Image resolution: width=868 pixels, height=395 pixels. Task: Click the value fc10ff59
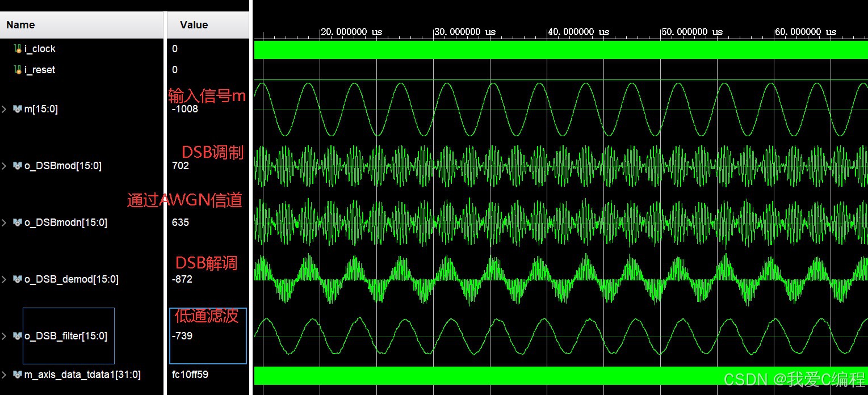190,375
